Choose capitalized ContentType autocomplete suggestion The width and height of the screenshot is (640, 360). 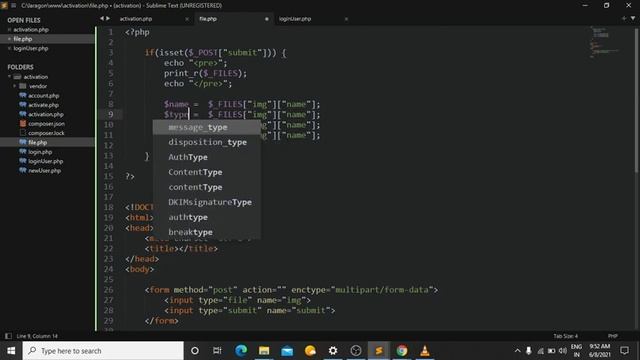(x=207, y=172)
